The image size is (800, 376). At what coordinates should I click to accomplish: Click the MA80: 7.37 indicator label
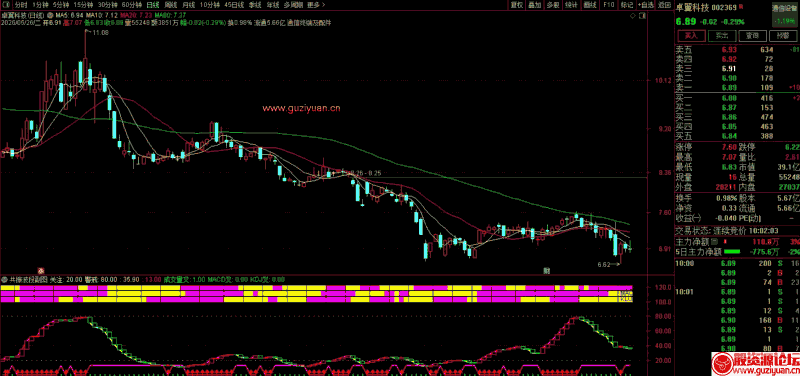[170, 16]
